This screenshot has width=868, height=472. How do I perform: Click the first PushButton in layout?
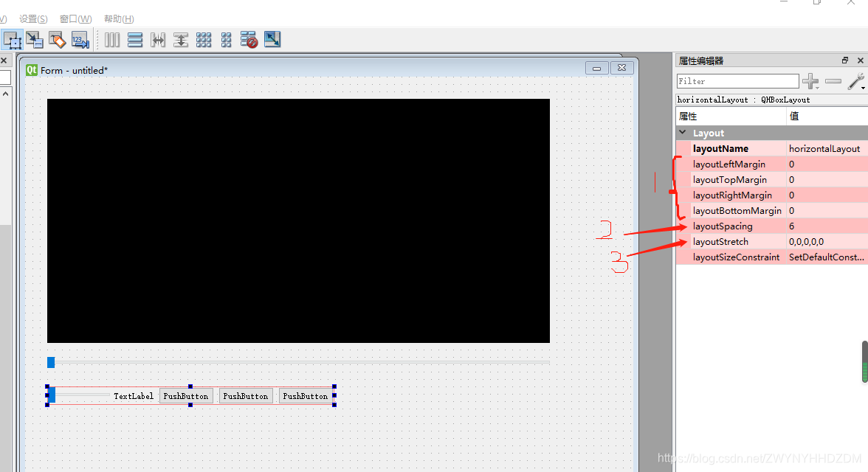pyautogui.click(x=186, y=395)
